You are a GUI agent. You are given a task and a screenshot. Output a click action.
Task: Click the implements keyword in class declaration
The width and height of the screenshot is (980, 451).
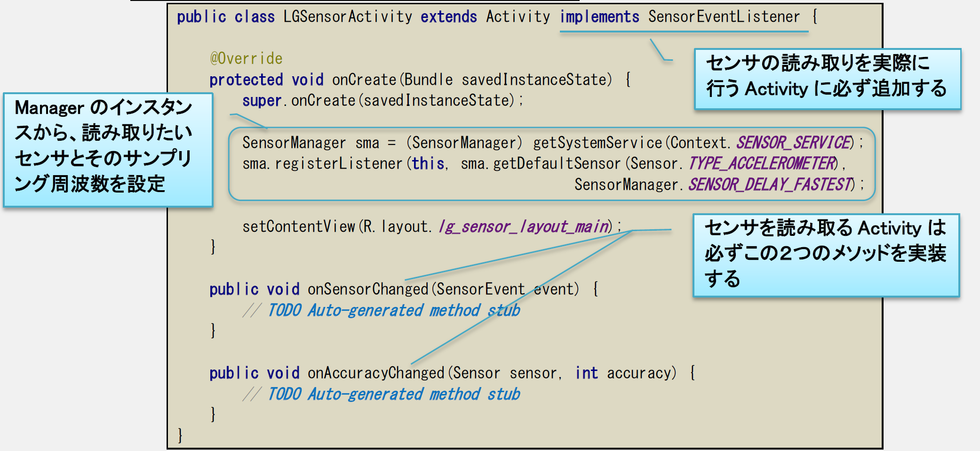tap(599, 16)
